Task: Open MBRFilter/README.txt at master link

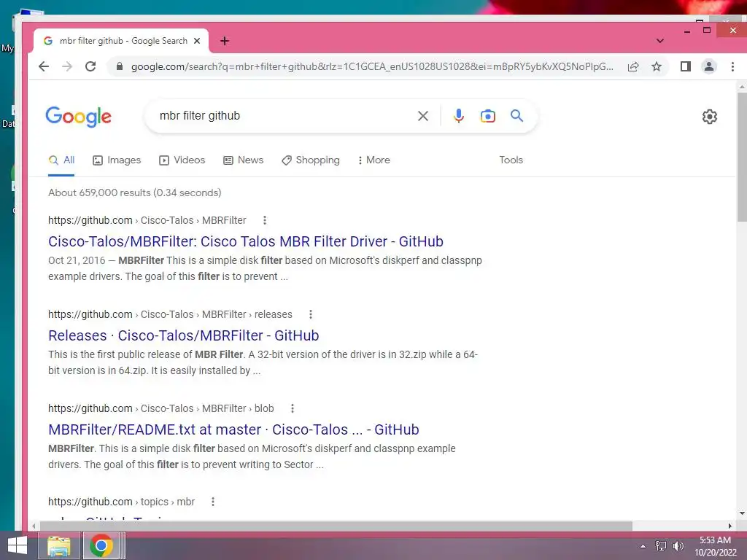Action: point(233,429)
